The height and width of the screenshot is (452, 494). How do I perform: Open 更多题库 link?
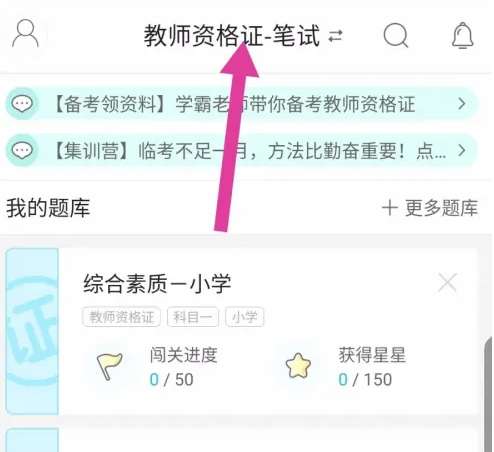[x=441, y=208]
